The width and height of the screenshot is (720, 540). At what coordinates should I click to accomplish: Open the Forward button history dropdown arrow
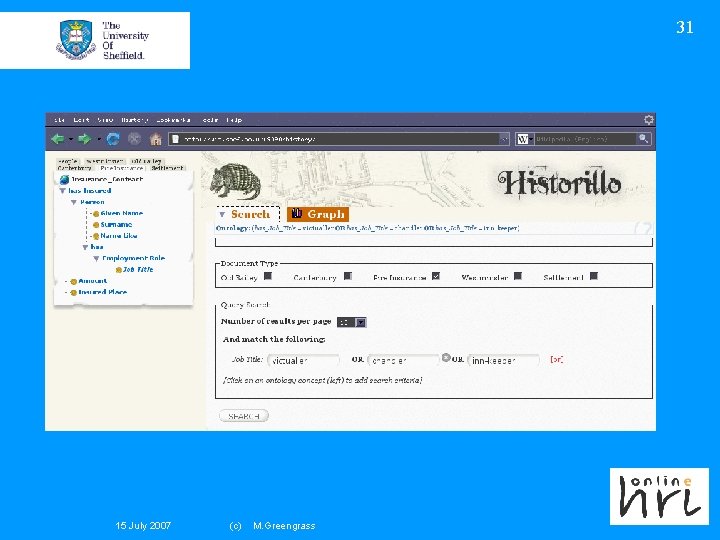coord(99,139)
